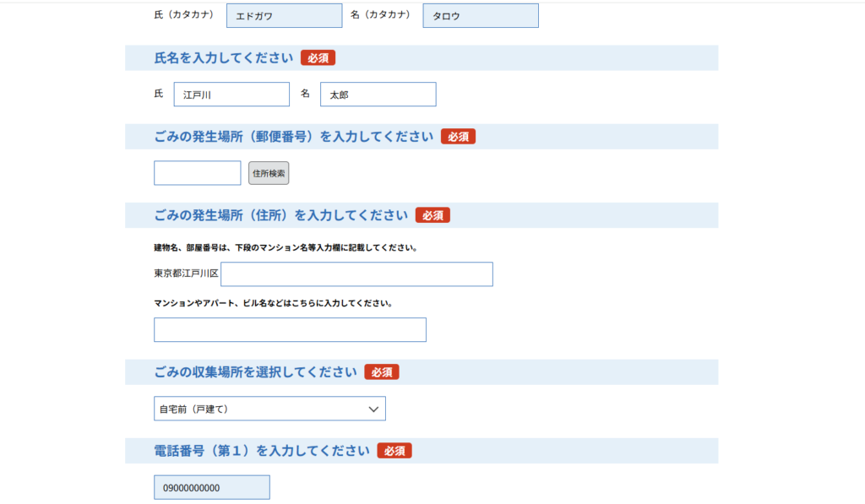Click the 必須 badge beside 収集場所 heading

pos(382,372)
